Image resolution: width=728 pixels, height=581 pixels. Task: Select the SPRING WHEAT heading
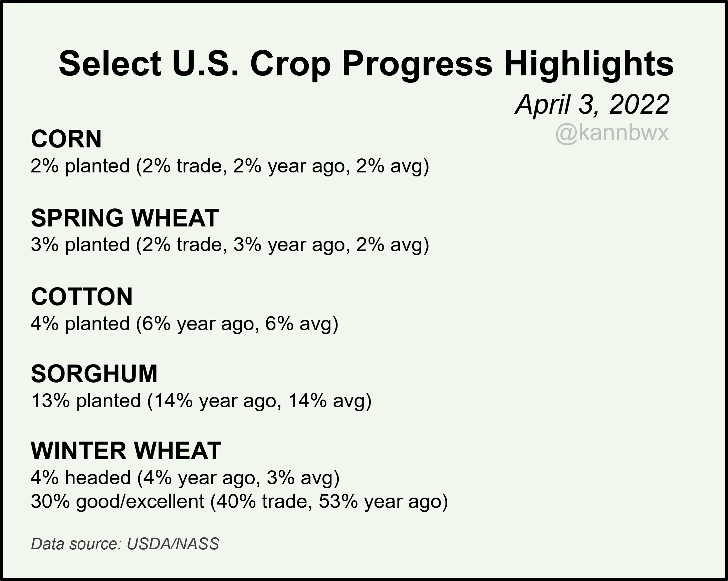point(125,218)
